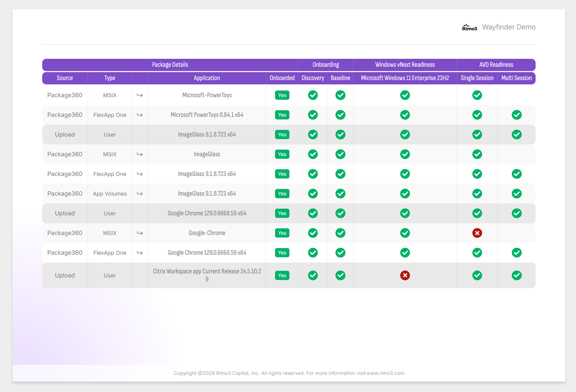576x392 pixels.
Task: Click the Package Details group header
Action: [170, 65]
